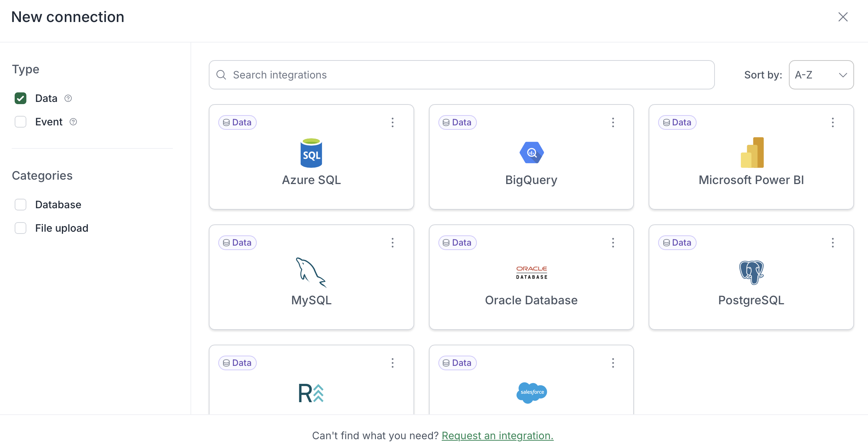
Task: Select the Oracle Database name label
Action: pyautogui.click(x=531, y=300)
